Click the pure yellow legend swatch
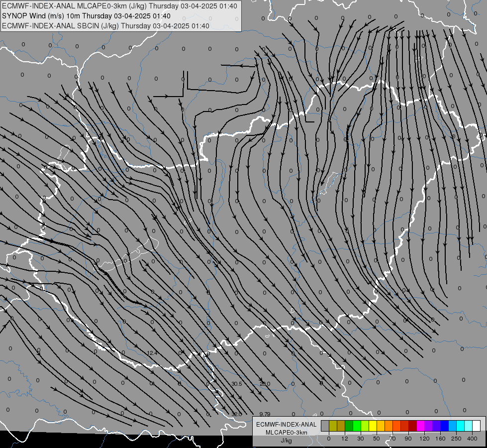Screen dimensions: 487x448 pyautogui.click(x=373, y=426)
